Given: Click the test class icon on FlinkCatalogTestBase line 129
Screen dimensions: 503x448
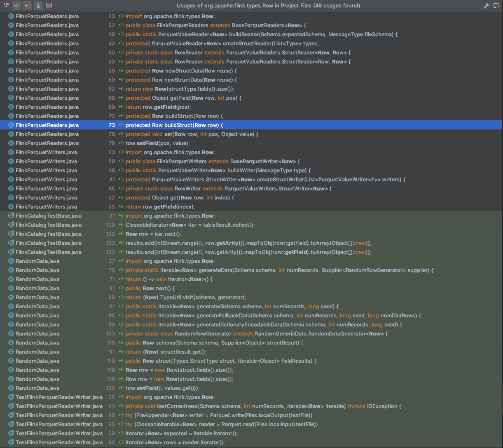Looking at the screenshot, I should point(11,225).
